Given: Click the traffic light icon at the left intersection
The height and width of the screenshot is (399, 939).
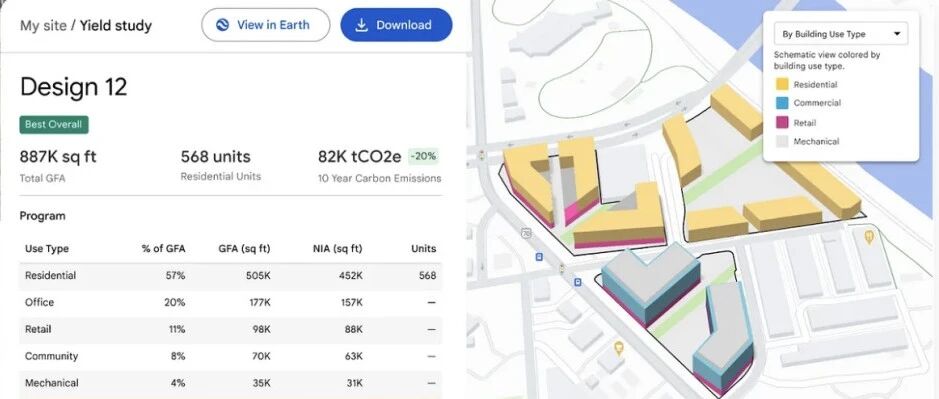Looking at the screenshot, I should coord(481,156).
